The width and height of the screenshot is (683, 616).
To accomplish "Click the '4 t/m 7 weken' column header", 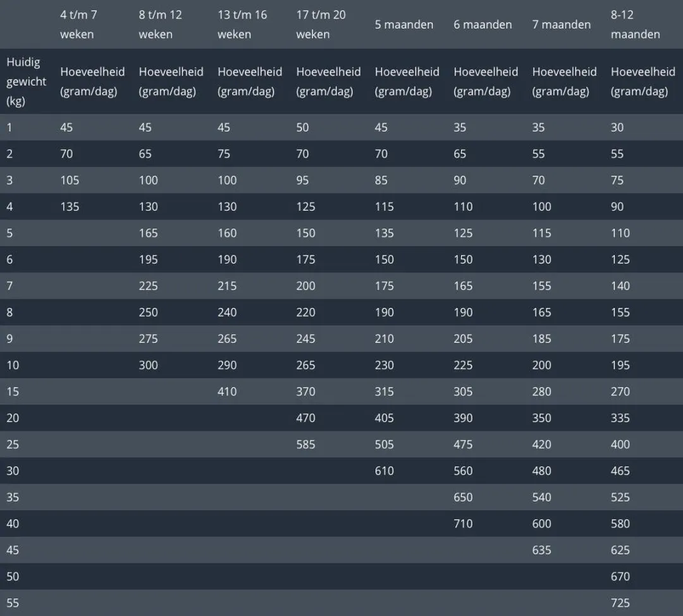I will [78, 25].
